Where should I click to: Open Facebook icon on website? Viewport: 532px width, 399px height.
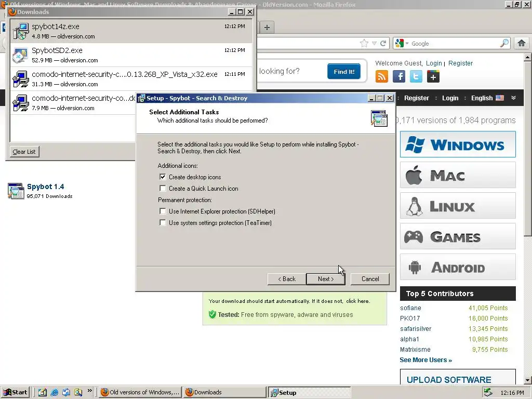[x=399, y=77]
